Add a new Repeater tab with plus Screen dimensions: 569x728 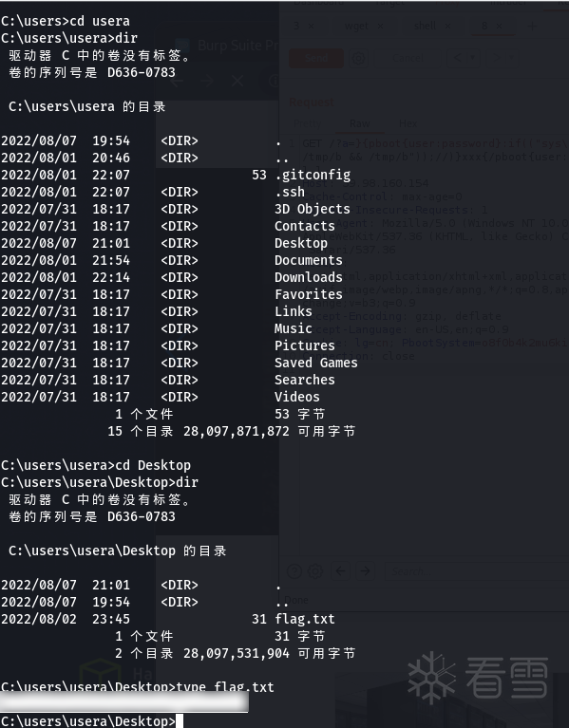click(x=532, y=26)
